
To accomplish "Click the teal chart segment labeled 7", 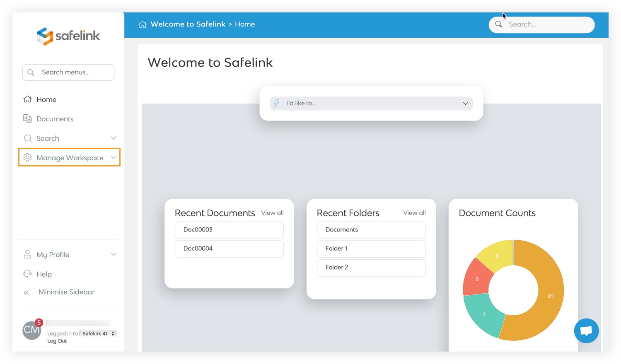I will 484,314.
